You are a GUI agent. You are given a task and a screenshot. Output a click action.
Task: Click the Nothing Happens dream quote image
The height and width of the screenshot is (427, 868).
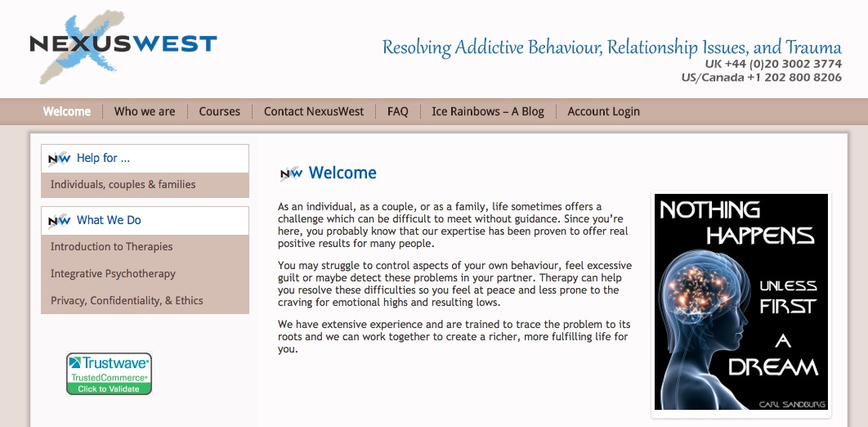[x=741, y=302]
